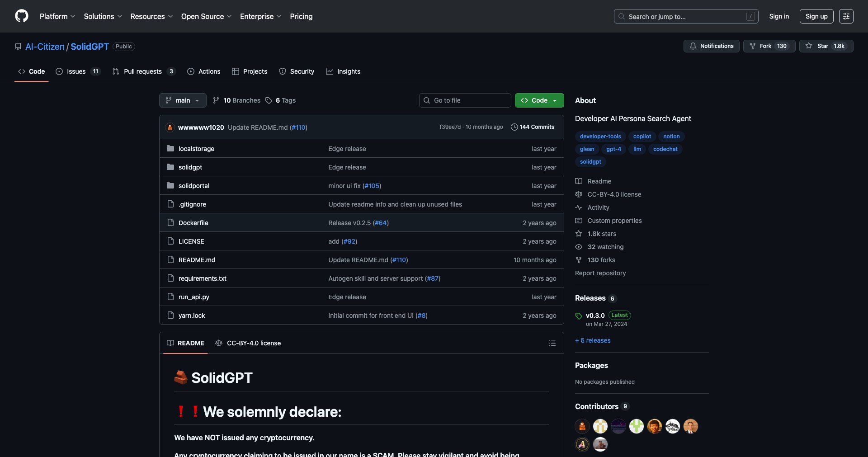Star the SolidGPT repository
Viewport: 868px width, 457px height.
(x=826, y=46)
